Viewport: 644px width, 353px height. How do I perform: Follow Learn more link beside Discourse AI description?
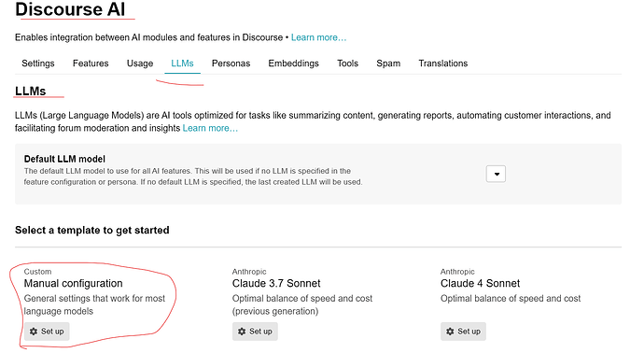318,37
